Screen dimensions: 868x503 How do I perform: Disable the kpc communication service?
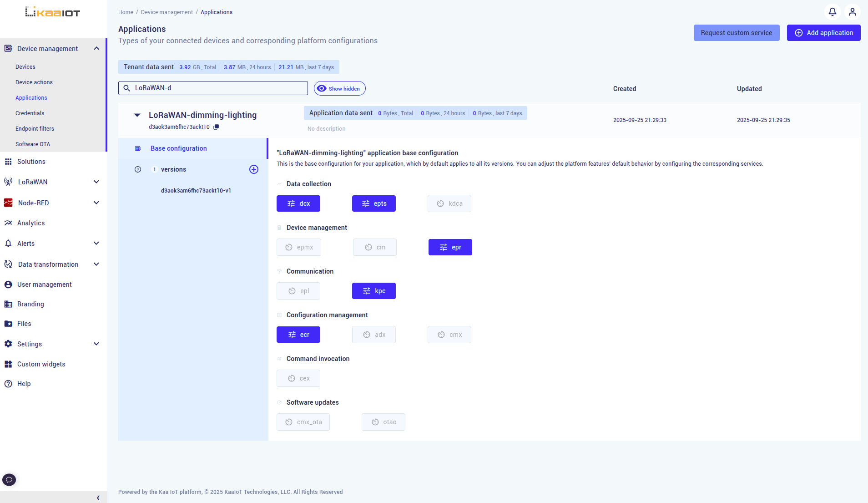coord(373,290)
